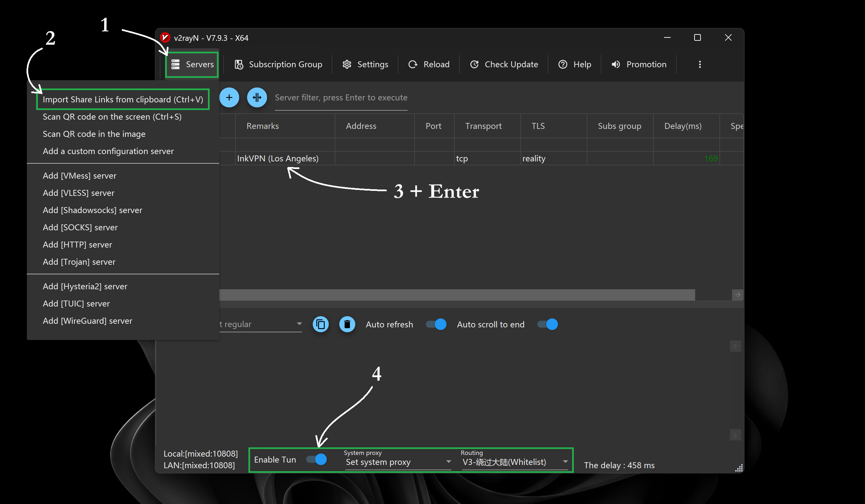The height and width of the screenshot is (504, 865).
Task: Click the horizontal scrollbar of server list
Action: coord(457,295)
